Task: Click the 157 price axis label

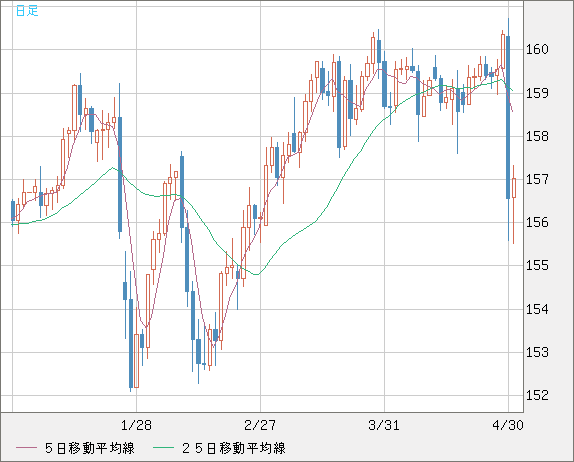Action: 537,179
